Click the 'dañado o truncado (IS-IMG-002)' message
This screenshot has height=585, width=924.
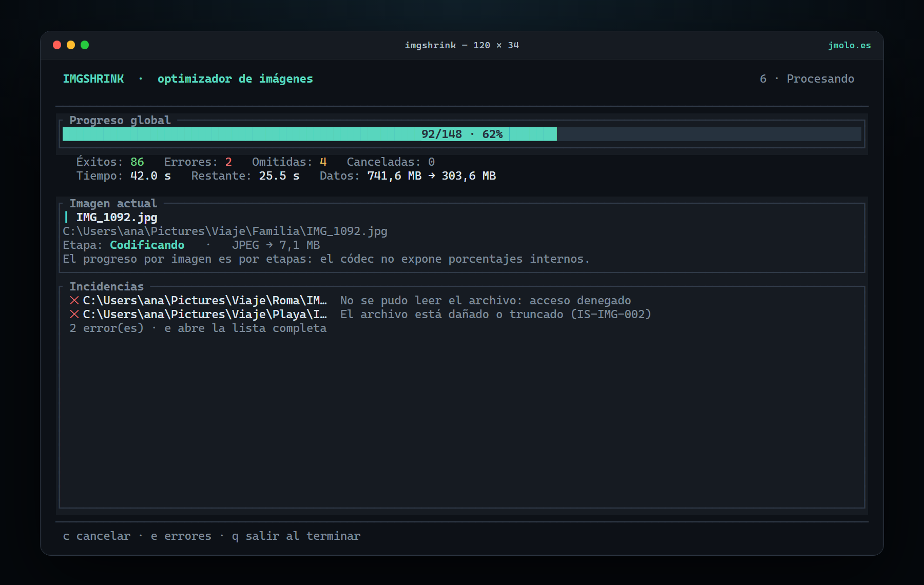tap(495, 314)
